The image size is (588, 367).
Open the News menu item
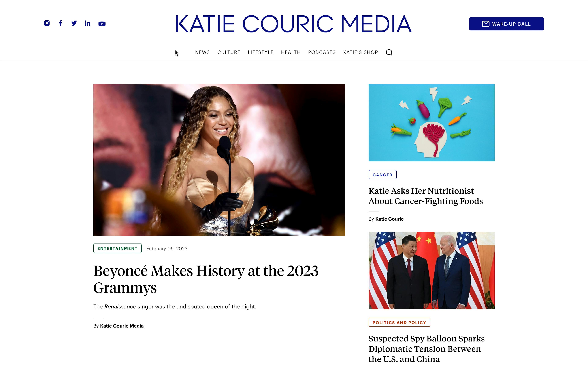[x=202, y=52]
